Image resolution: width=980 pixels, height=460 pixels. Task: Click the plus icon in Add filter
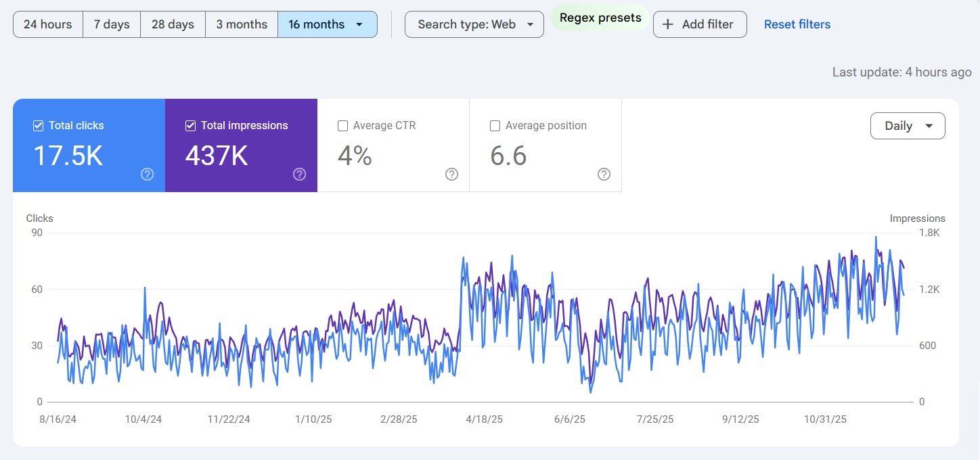668,24
